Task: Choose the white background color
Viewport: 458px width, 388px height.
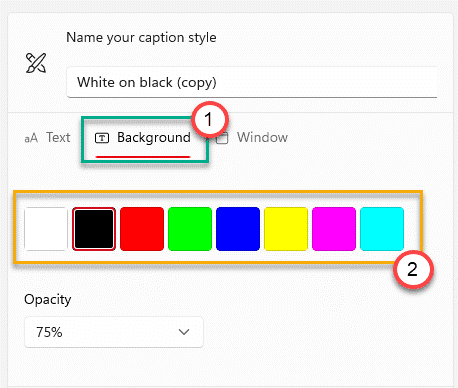Action: coord(46,229)
